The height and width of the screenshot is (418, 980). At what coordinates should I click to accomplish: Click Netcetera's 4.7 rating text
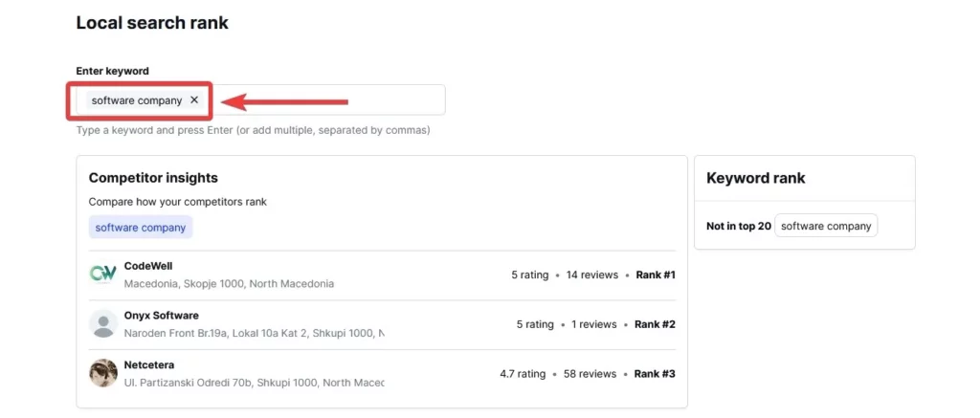pyautogui.click(x=523, y=374)
